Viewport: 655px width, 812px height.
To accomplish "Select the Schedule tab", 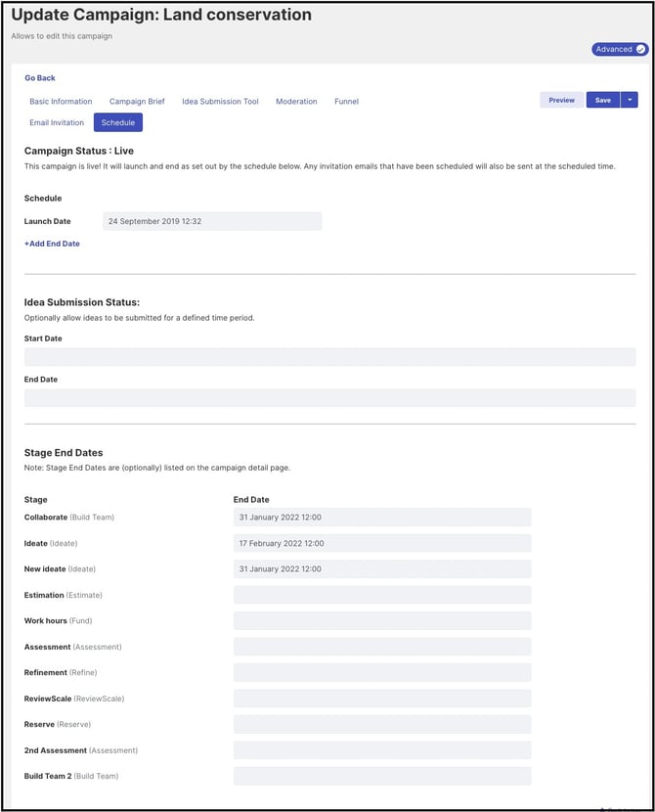I will click(x=118, y=123).
